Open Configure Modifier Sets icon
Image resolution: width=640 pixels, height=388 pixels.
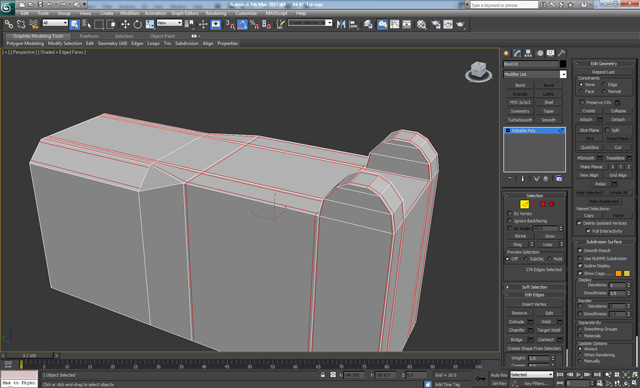559,179
